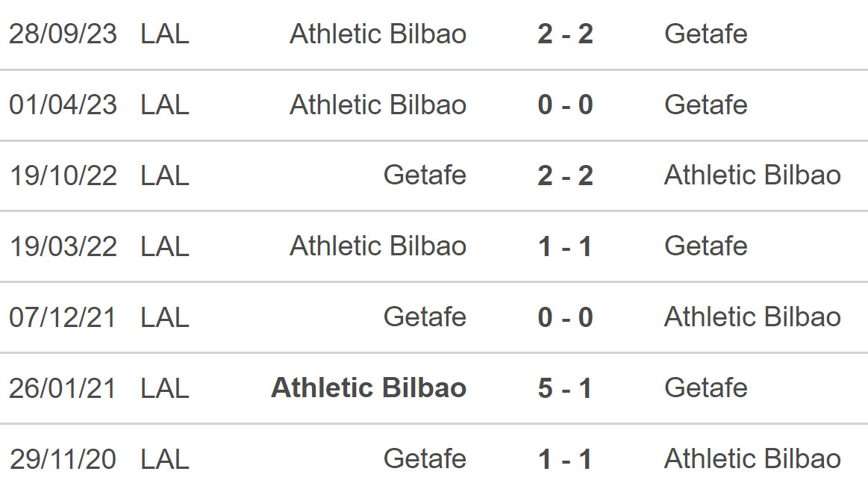This screenshot has width=868, height=492.
Task: Choose LAL league label in 07/12/21 row
Action: [165, 317]
